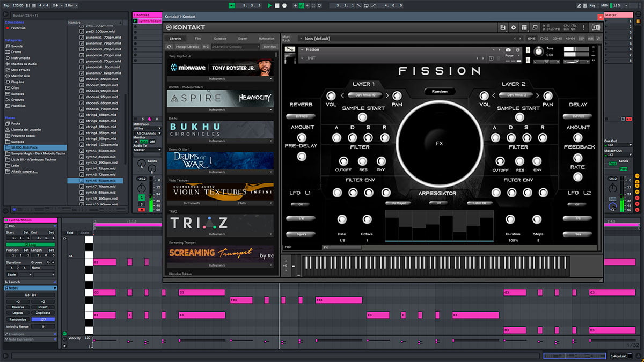Viewport: 644px width, 362px height.
Task: Toggle the LFO L1 Off switch
Action: pos(301,204)
